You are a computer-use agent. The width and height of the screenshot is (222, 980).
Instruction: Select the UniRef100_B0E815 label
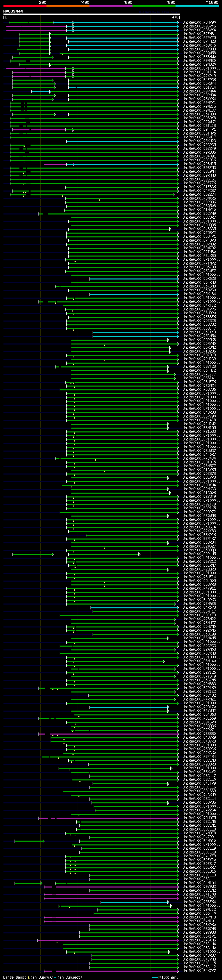[199, 871]
